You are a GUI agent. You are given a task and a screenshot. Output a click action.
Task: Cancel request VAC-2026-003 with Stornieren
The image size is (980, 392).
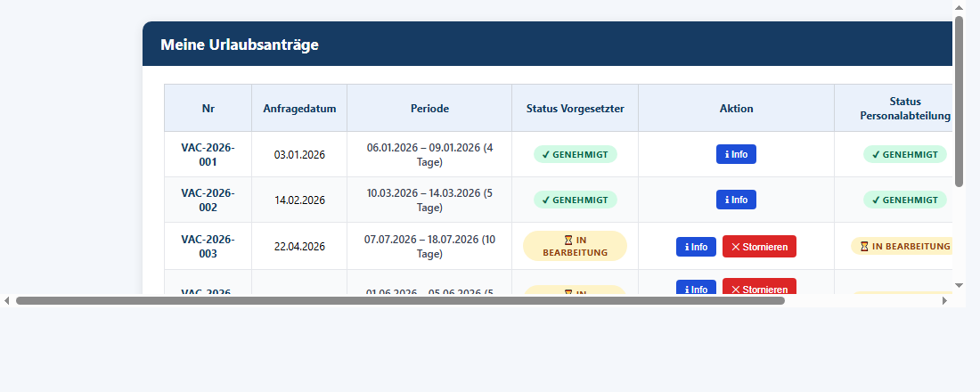(759, 246)
